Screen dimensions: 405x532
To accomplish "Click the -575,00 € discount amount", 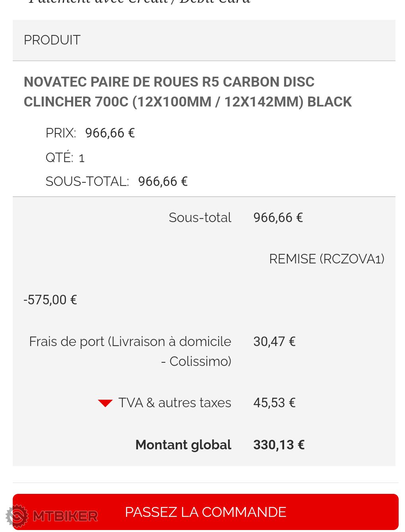I will pyautogui.click(x=50, y=300).
